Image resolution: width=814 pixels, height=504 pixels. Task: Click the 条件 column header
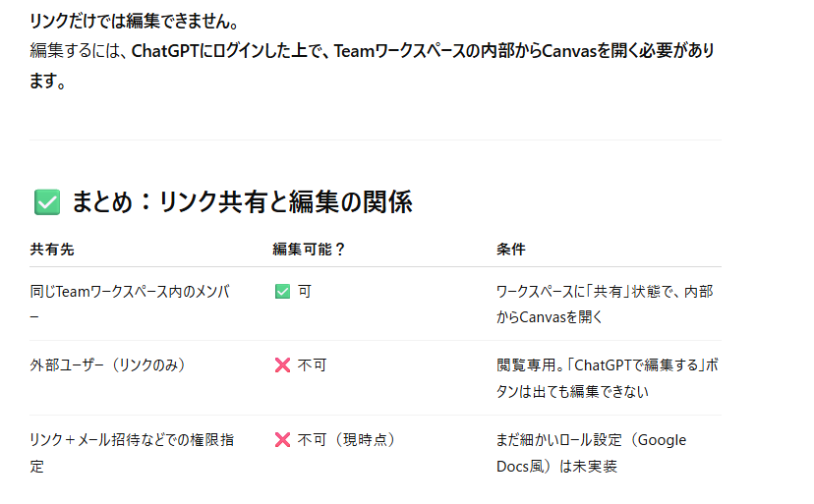click(511, 250)
